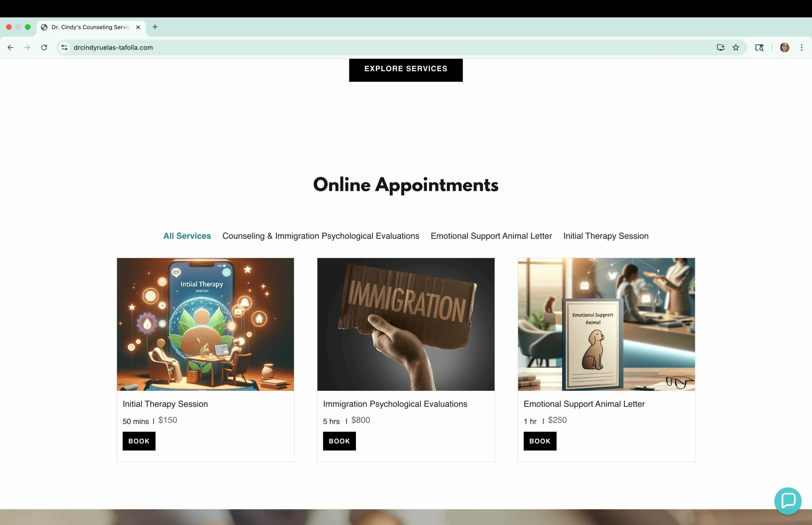Open the Immigration cardboard sign thumbnail
812x525 pixels.
405,324
